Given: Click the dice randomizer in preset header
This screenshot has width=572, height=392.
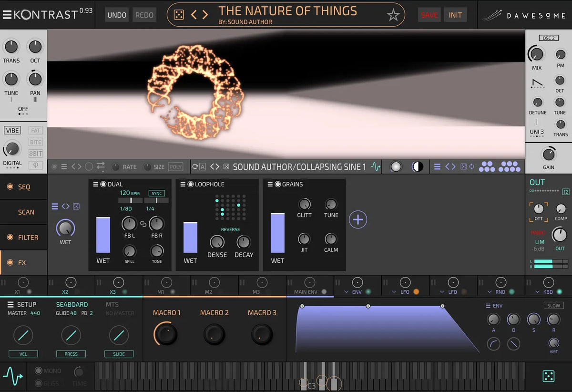Looking at the screenshot, I should point(180,15).
